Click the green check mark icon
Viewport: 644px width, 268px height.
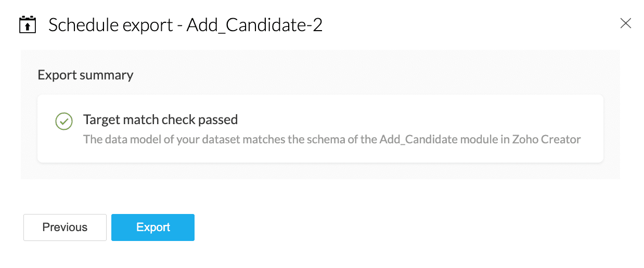63,121
